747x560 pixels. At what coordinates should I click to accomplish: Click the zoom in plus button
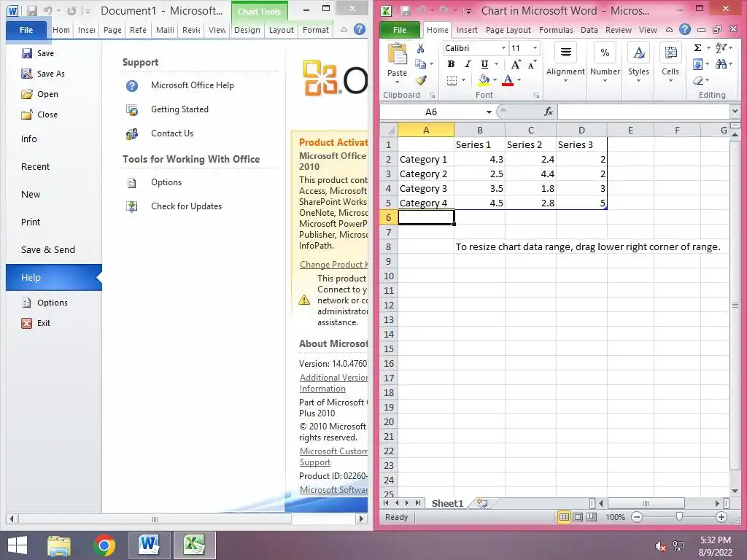(721, 517)
